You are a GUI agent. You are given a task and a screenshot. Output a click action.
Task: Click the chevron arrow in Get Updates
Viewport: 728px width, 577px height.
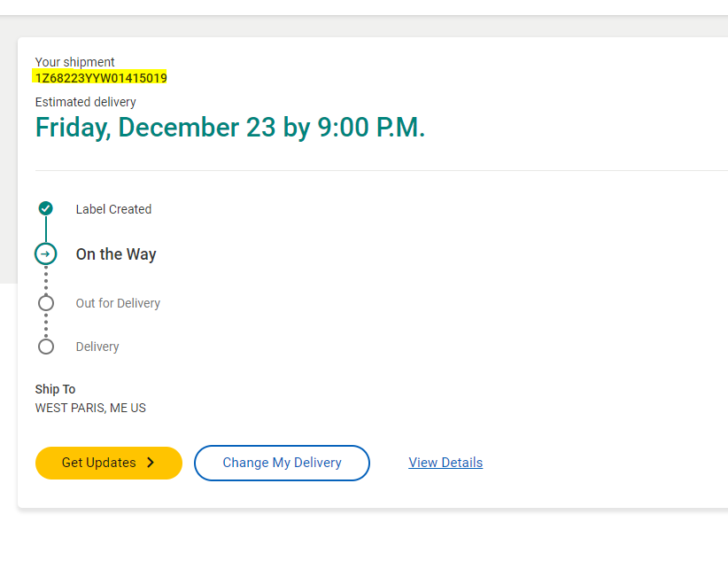(x=151, y=463)
